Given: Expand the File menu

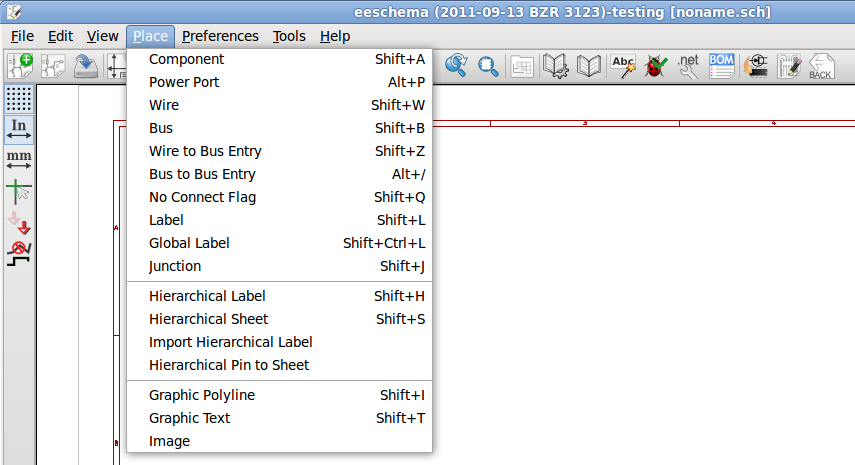Looking at the screenshot, I should tap(22, 36).
